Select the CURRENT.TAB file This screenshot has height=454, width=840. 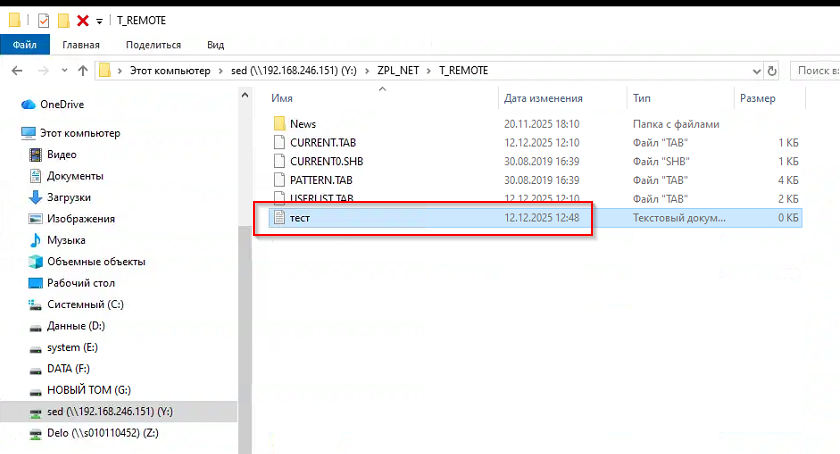321,143
